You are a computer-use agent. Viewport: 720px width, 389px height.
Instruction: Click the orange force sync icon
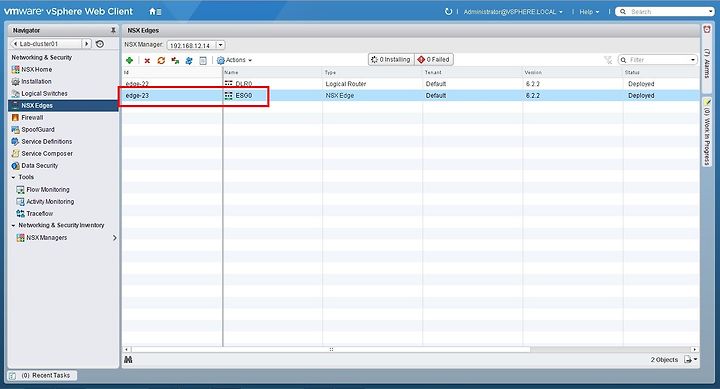click(x=161, y=60)
